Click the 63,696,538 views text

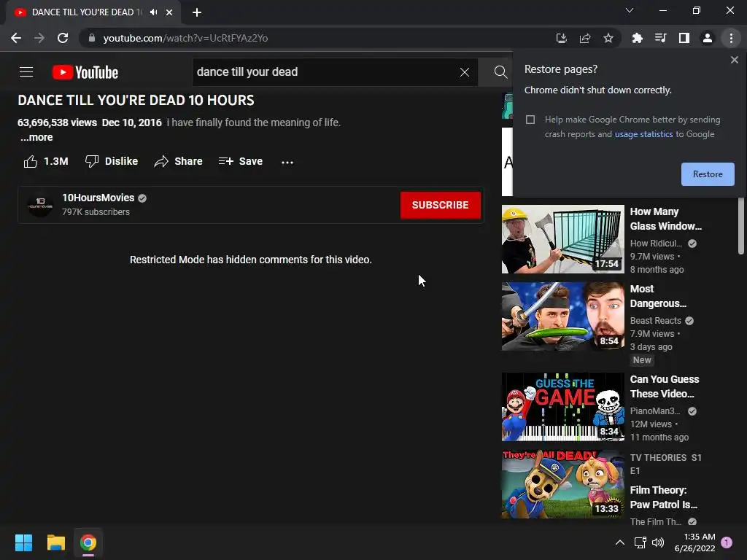[x=57, y=122]
